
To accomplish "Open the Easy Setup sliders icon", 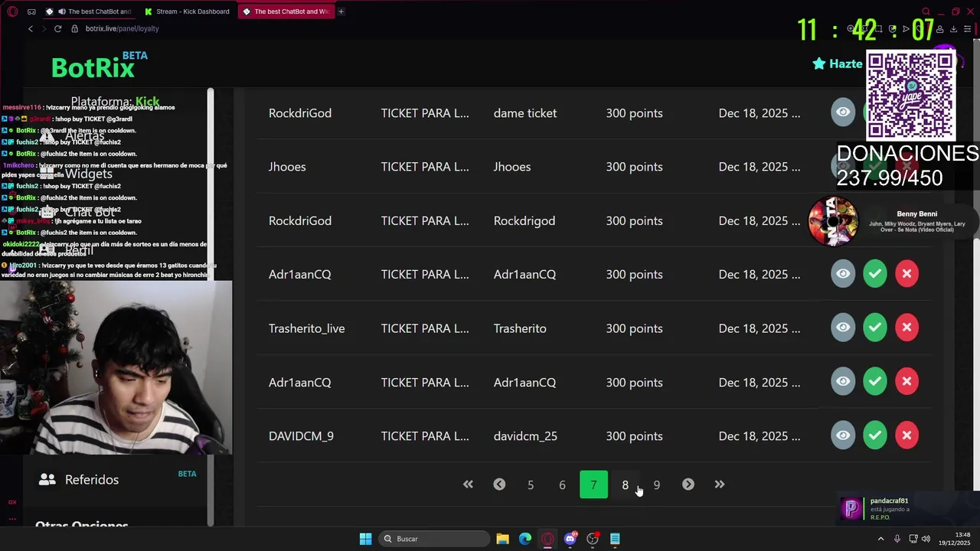I will (967, 29).
